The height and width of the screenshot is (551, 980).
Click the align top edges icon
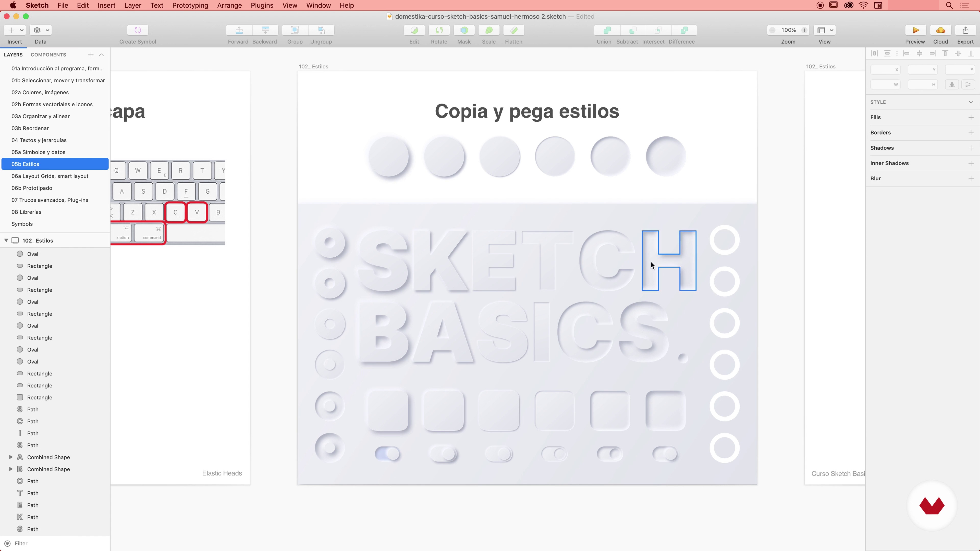[945, 54]
